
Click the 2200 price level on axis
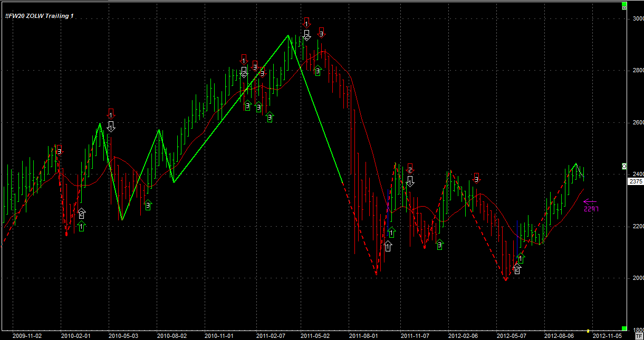[x=638, y=226]
